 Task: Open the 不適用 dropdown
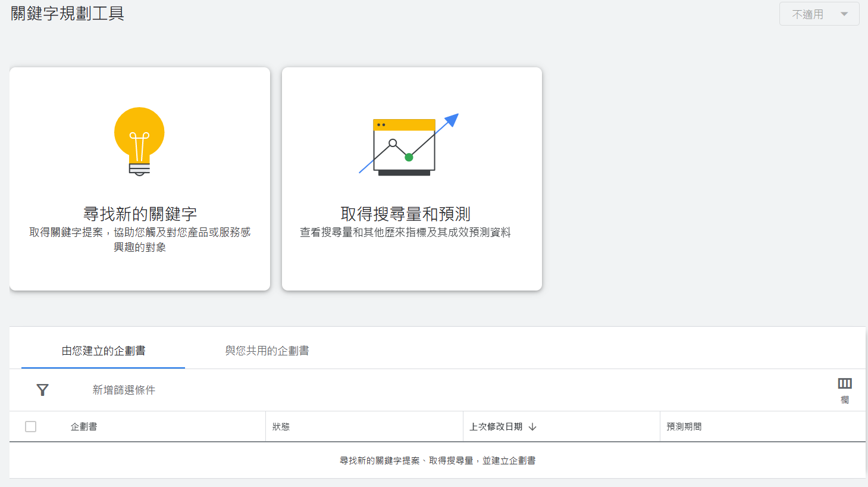pos(819,14)
